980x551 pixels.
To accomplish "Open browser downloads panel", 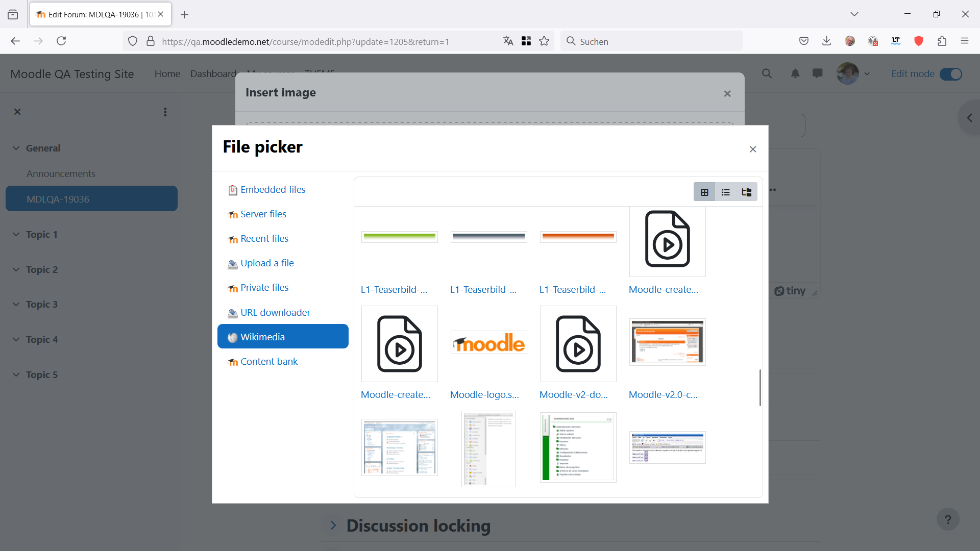I will click(827, 41).
